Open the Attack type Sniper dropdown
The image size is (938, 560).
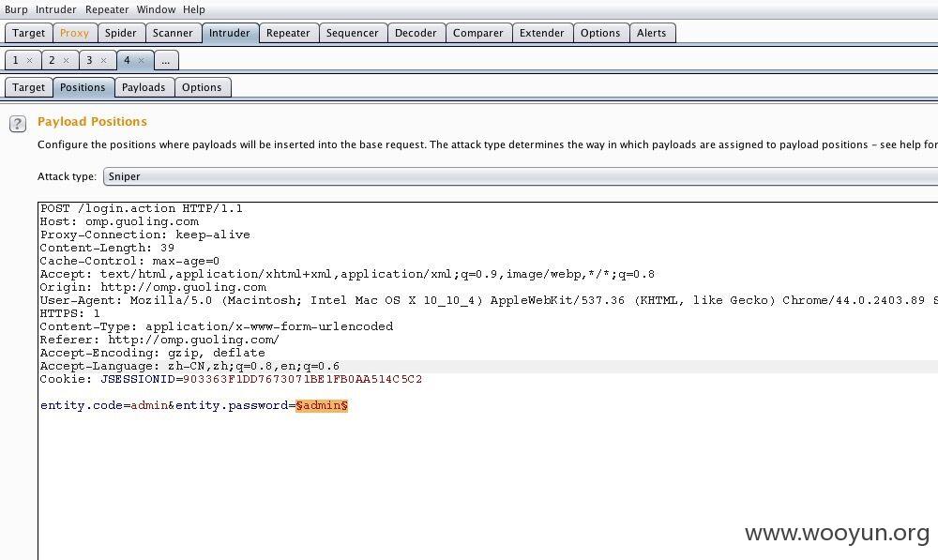[521, 176]
